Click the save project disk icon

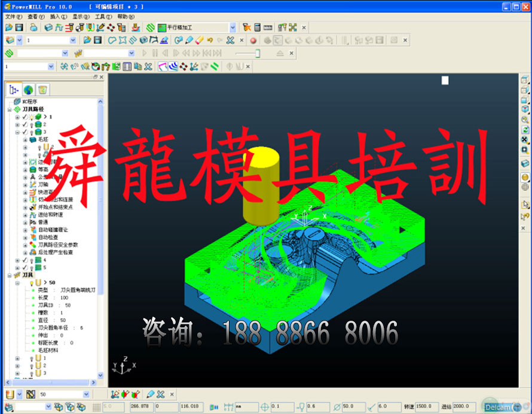click(19, 28)
